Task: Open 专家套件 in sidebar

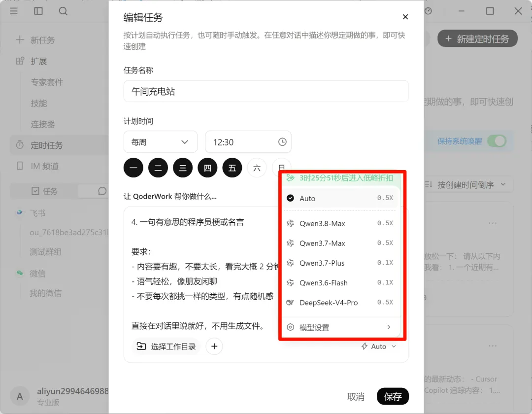Action: click(x=47, y=82)
